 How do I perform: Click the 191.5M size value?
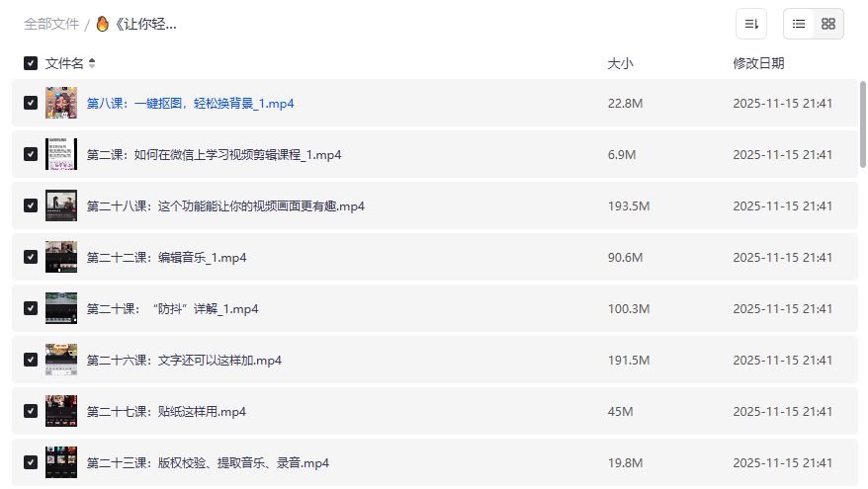[x=629, y=361]
